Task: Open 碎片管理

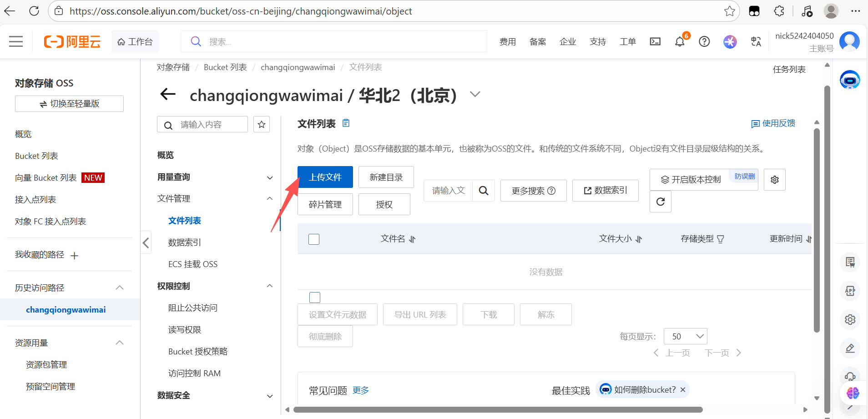Action: [325, 204]
